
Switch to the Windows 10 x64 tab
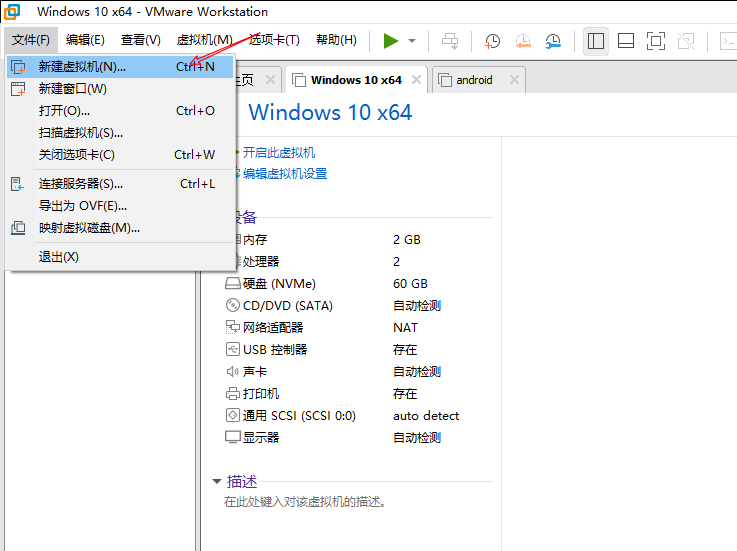click(356, 80)
